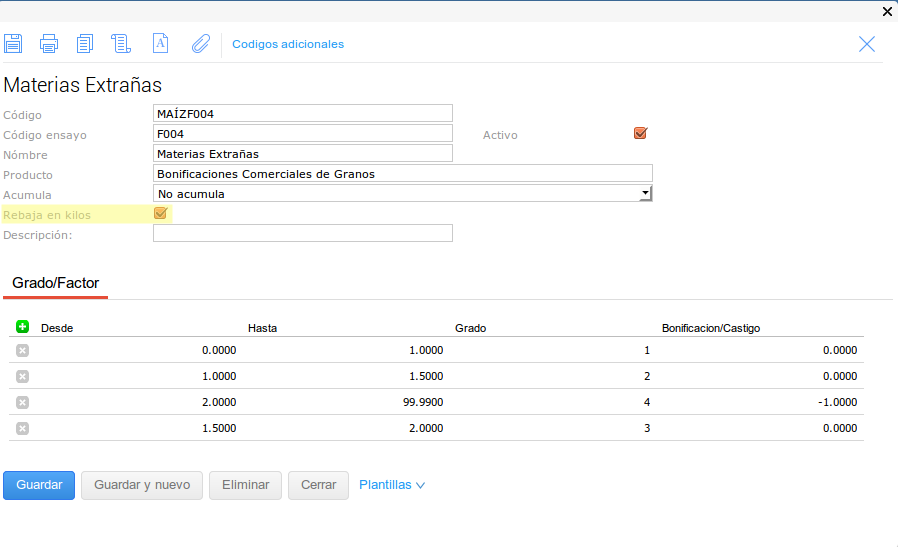Image resolution: width=898 pixels, height=547 pixels.
Task: Click Guardar y nuevo button
Action: 142,485
